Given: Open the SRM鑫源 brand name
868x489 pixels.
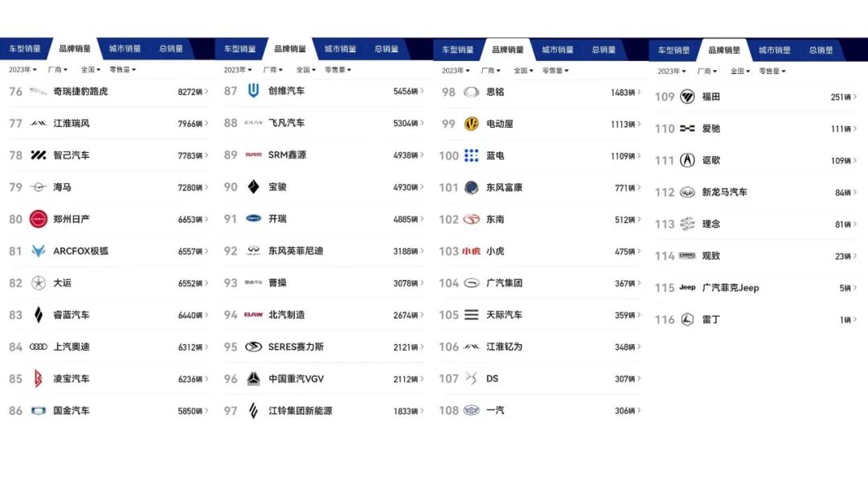Looking at the screenshot, I should click(287, 155).
